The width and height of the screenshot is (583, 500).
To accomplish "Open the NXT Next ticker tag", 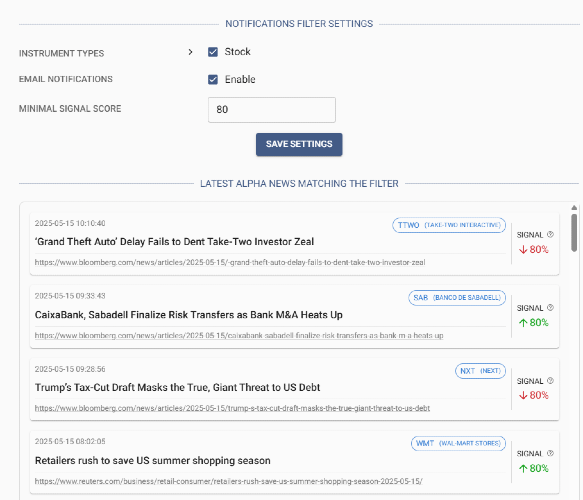I will (480, 371).
